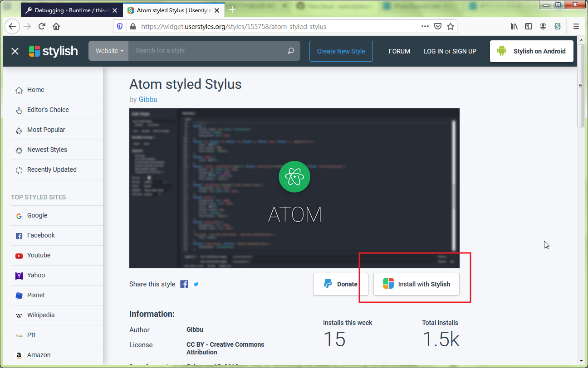Open the Firefox hamburger menu
The width and height of the screenshot is (588, 368).
pos(576,26)
